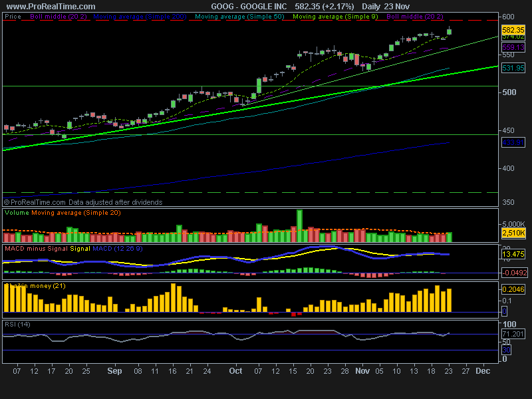Click the Sep month label on date axis
The height and width of the screenshot is (399, 532).
pyautogui.click(x=114, y=371)
